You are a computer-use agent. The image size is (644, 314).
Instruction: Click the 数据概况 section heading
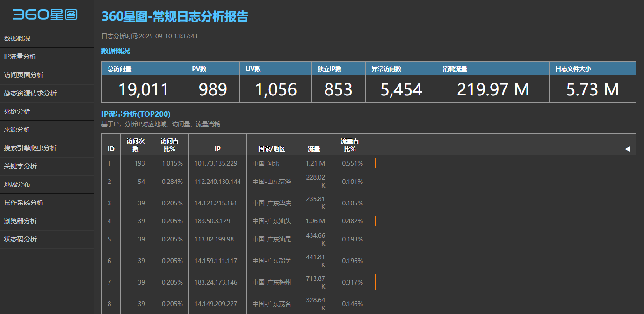[x=116, y=51]
